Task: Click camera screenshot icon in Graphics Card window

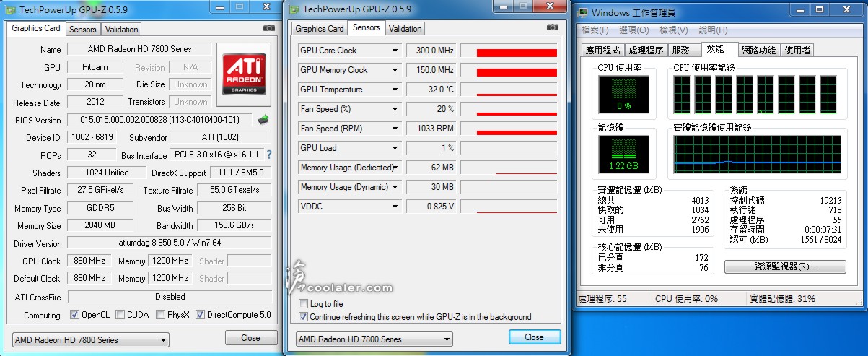Action: [269, 28]
